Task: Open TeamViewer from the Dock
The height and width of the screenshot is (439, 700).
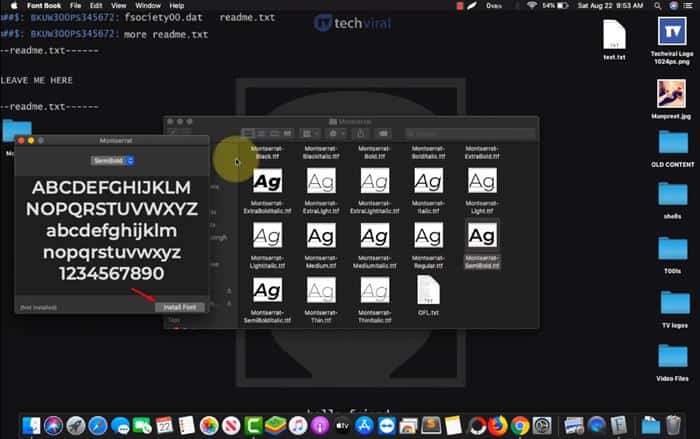Action: tap(387, 426)
